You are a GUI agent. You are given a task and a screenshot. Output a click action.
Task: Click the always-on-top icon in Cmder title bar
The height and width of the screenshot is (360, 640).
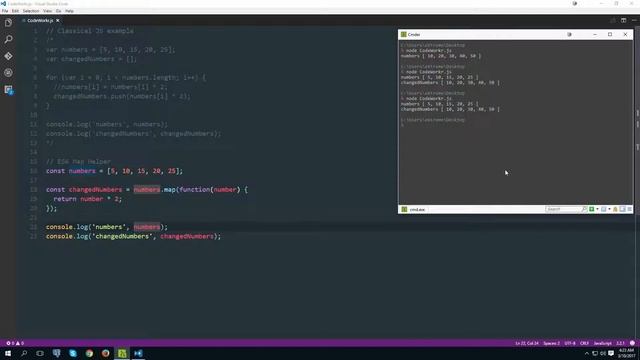[569, 35]
